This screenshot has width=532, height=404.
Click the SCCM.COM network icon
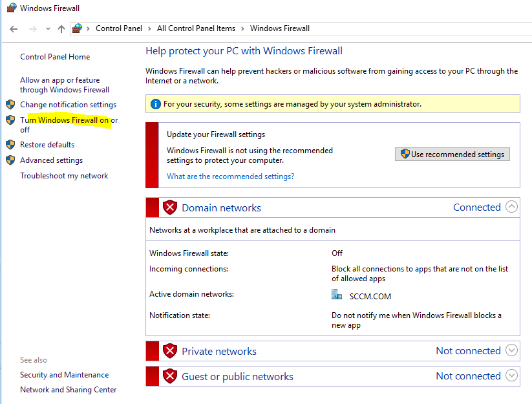pyautogui.click(x=337, y=294)
